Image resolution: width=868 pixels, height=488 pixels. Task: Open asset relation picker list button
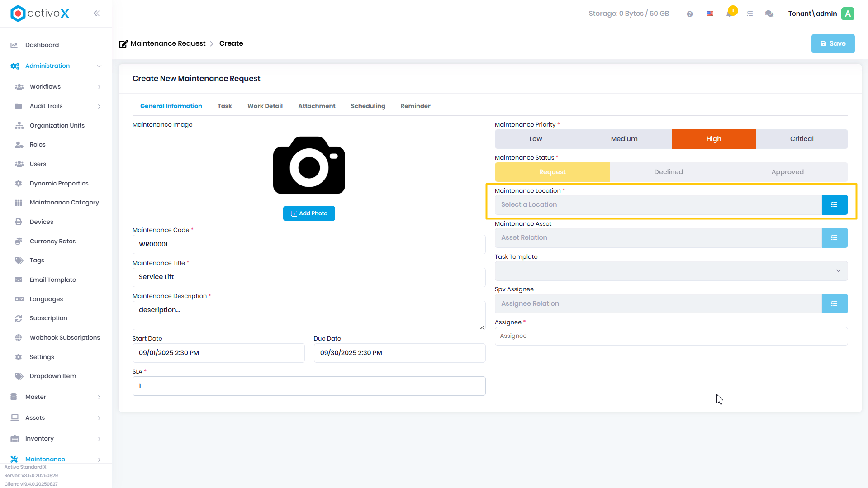(835, 238)
